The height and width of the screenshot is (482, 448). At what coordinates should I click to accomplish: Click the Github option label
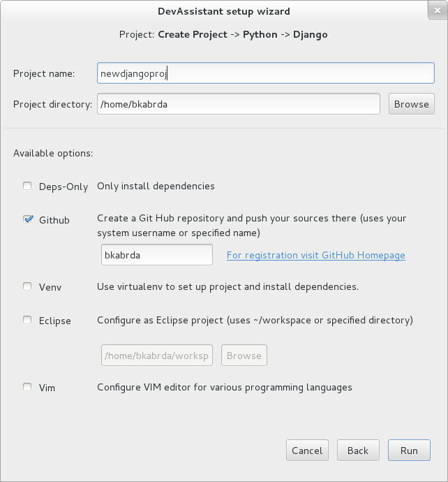pos(54,220)
